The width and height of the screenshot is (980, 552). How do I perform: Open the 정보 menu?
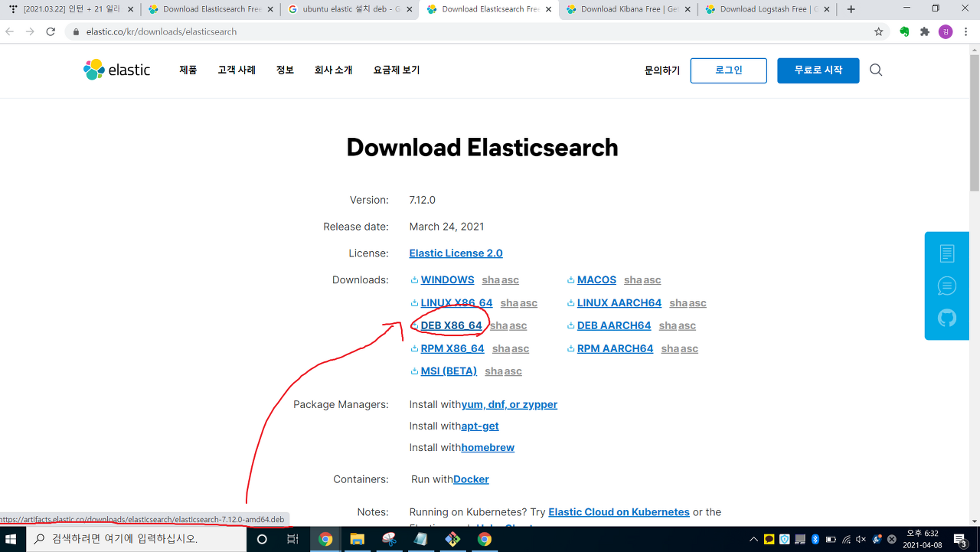pyautogui.click(x=285, y=70)
